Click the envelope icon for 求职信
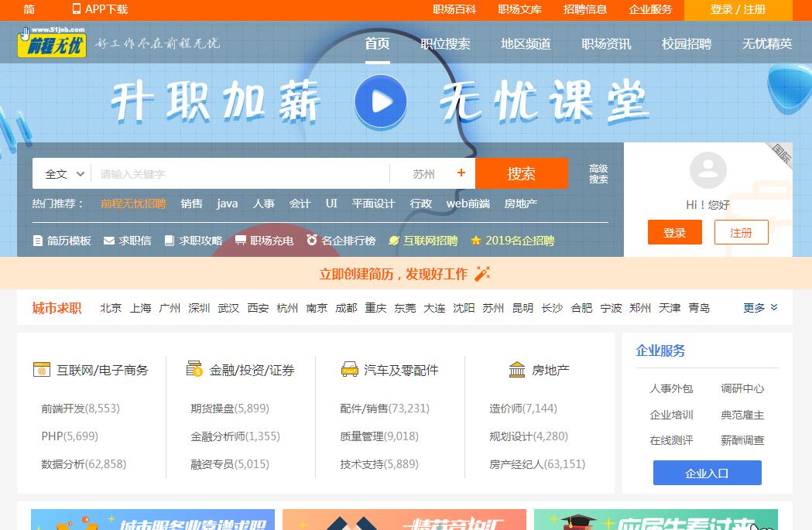This screenshot has width=812, height=530. 109,241
